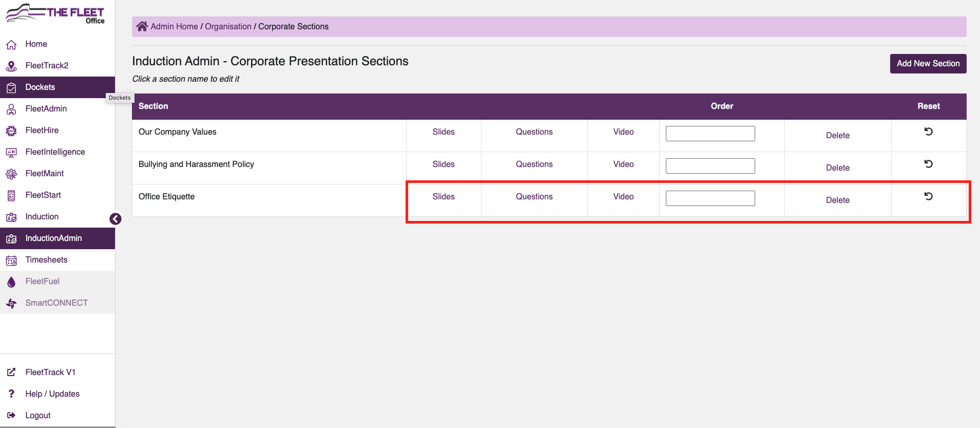The image size is (980, 428).
Task: Open the FleetHire menu item
Action: click(x=57, y=131)
